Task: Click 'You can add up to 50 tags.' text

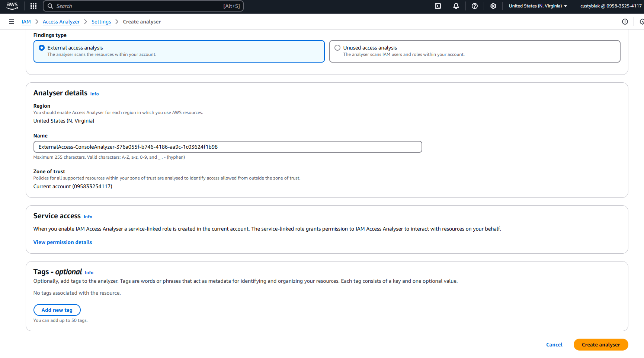Action: [60, 320]
